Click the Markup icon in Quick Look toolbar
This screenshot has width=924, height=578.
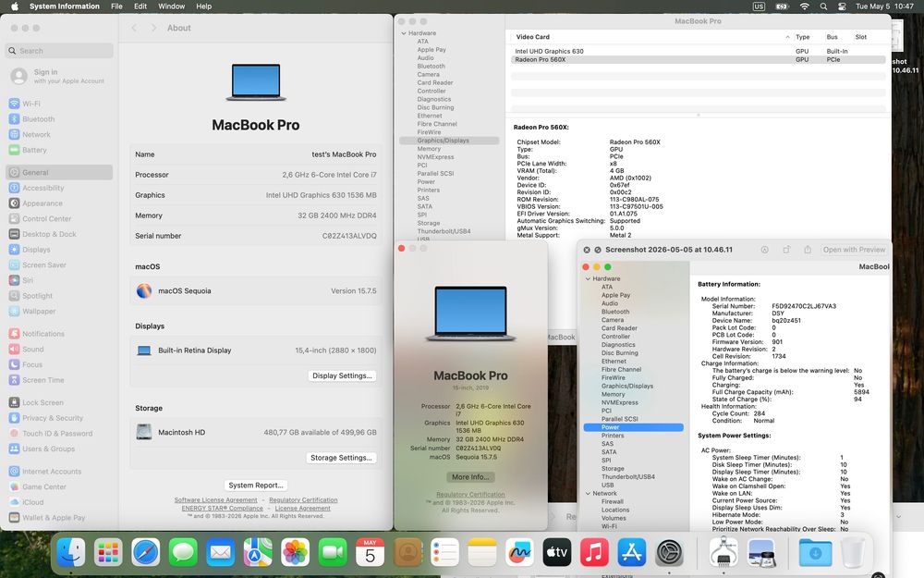[x=764, y=250]
